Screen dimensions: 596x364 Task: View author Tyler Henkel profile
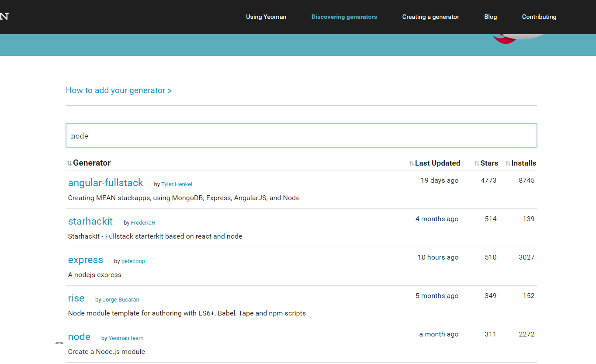pos(177,184)
